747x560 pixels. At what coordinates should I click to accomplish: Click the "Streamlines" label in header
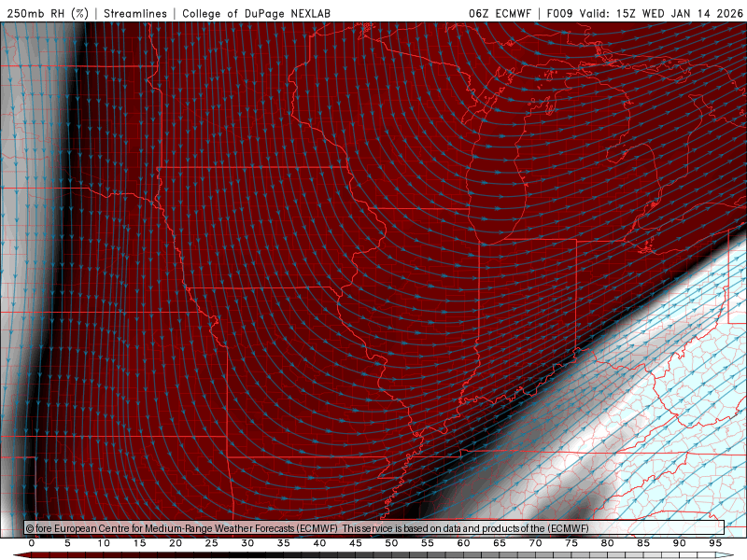[x=135, y=13]
